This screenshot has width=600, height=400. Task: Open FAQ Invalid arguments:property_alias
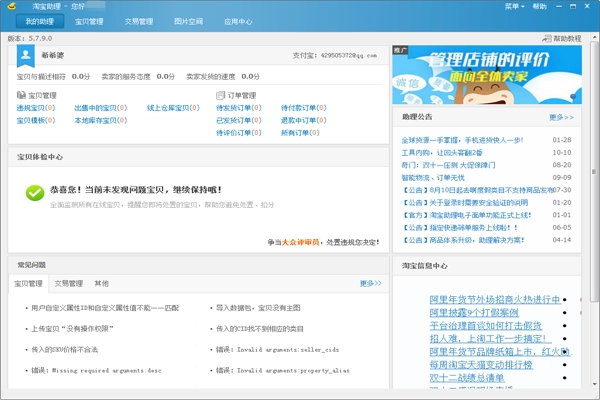point(282,371)
